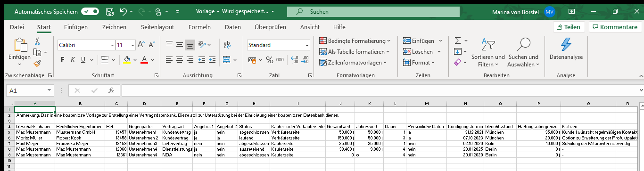Switch to the Ansicht tab
Viewport: 644px width, 171px height.
(x=310, y=27)
